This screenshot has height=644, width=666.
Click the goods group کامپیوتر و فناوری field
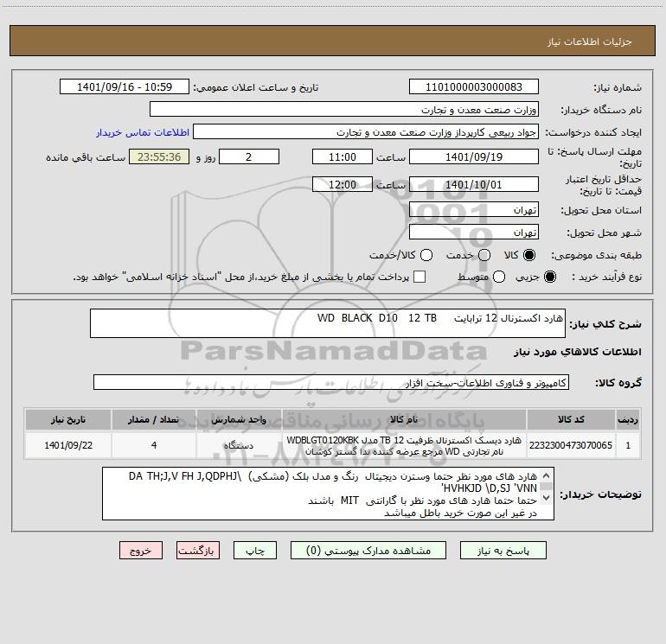coord(331,382)
